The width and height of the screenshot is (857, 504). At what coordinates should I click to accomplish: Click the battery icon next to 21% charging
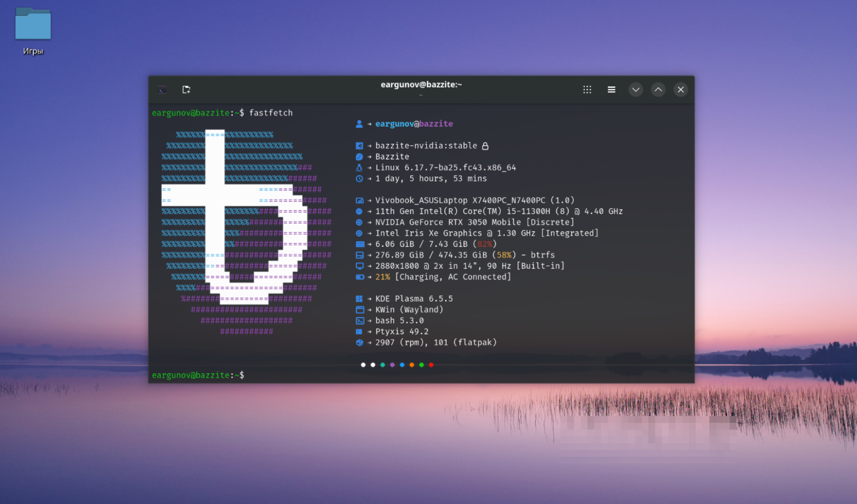(360, 277)
